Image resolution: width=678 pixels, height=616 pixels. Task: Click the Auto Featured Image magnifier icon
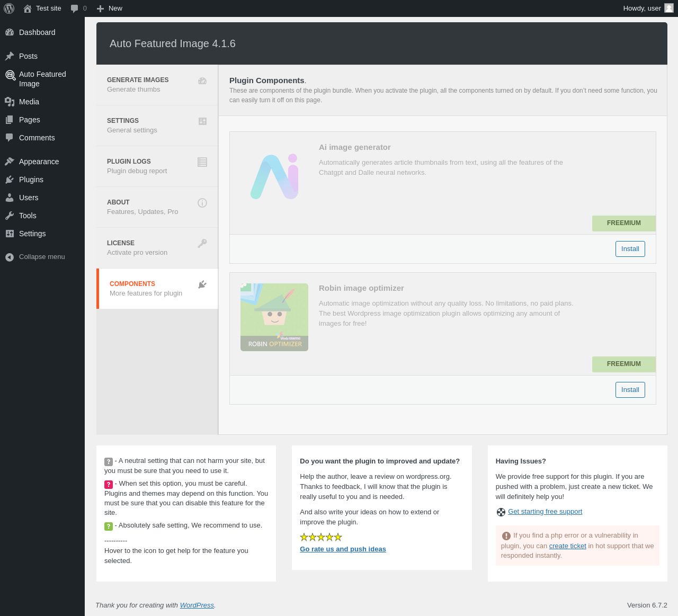pyautogui.click(x=10, y=75)
